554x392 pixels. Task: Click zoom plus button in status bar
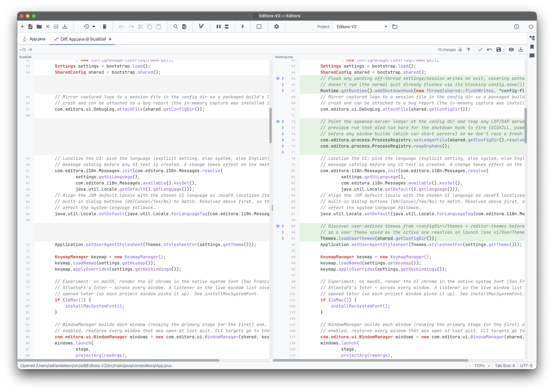tap(489, 366)
